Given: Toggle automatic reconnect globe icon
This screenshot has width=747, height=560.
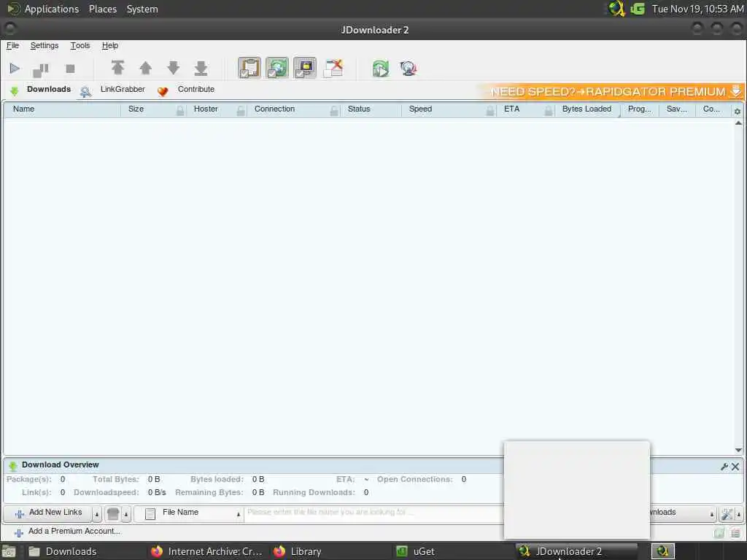Looking at the screenshot, I should tap(277, 68).
